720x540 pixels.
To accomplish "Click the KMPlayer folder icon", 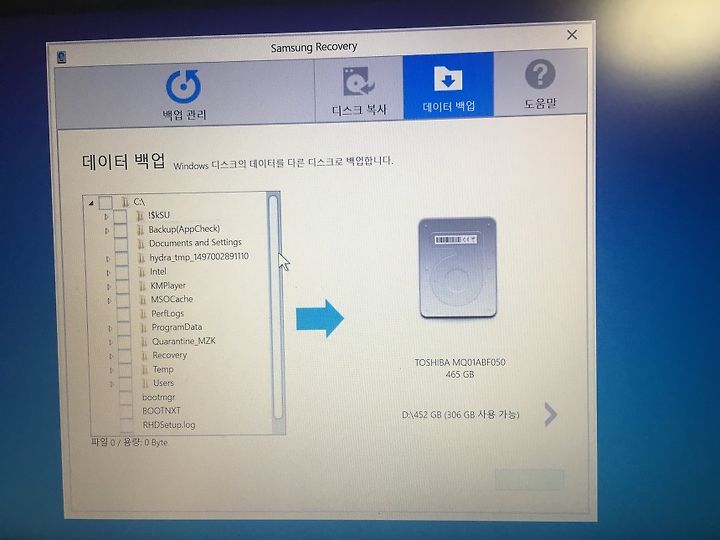I will [142, 286].
